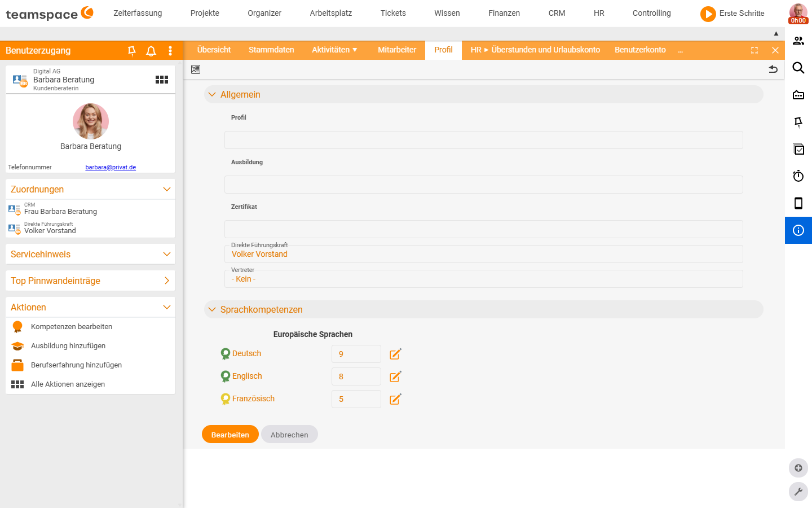Switch to the Stammdaten tab
Viewport: 812px width, 508px height.
coord(271,50)
